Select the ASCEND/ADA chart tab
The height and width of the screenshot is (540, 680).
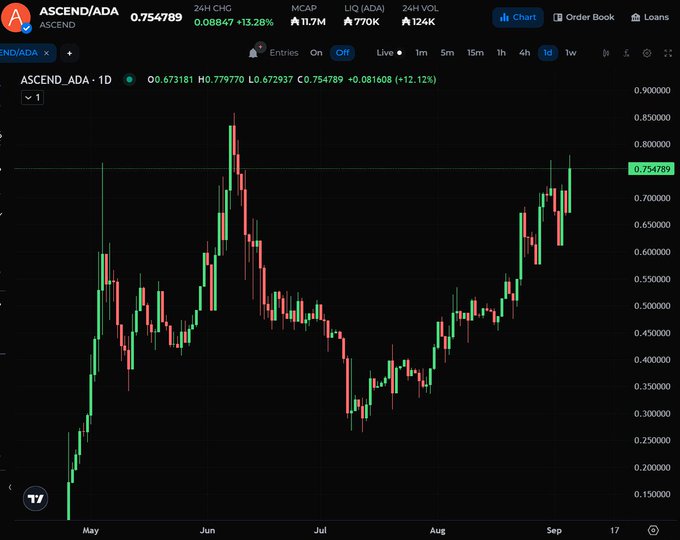(x=24, y=53)
